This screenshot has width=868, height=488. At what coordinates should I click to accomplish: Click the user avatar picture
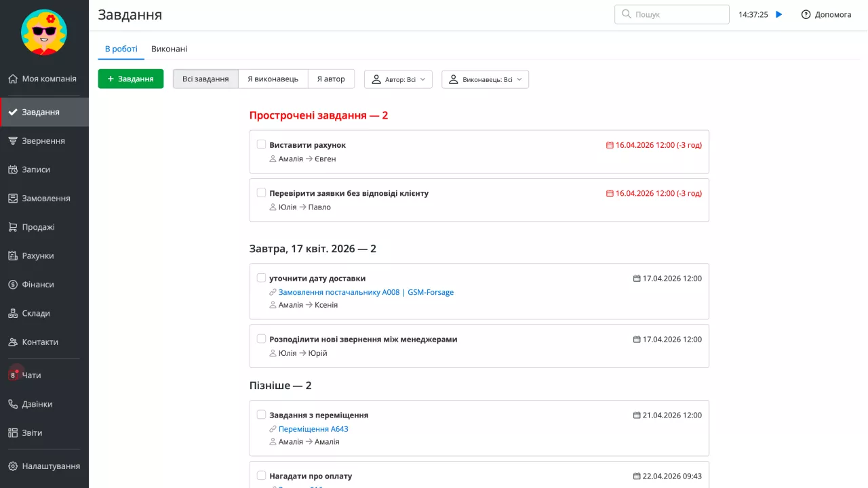coord(44,33)
